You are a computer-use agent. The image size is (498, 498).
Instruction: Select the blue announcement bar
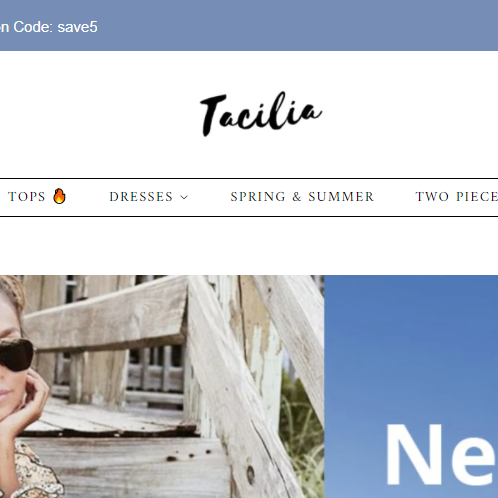click(x=249, y=25)
